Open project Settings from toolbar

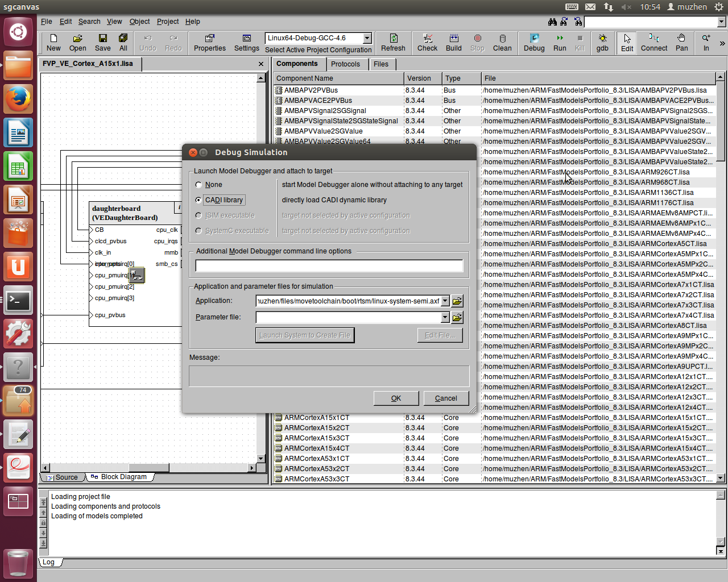[246, 42]
